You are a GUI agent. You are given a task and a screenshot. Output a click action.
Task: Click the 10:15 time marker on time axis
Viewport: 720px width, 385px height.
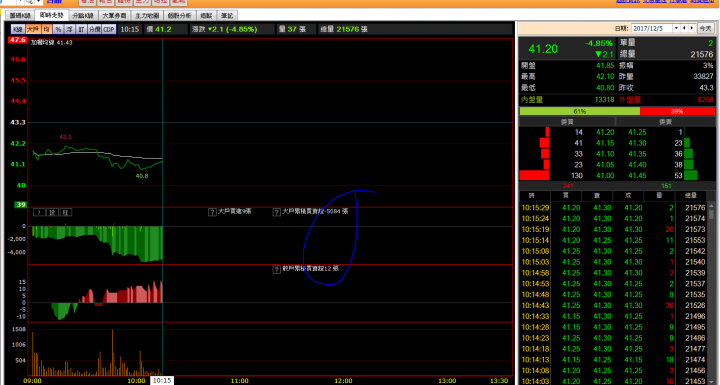pyautogui.click(x=162, y=381)
